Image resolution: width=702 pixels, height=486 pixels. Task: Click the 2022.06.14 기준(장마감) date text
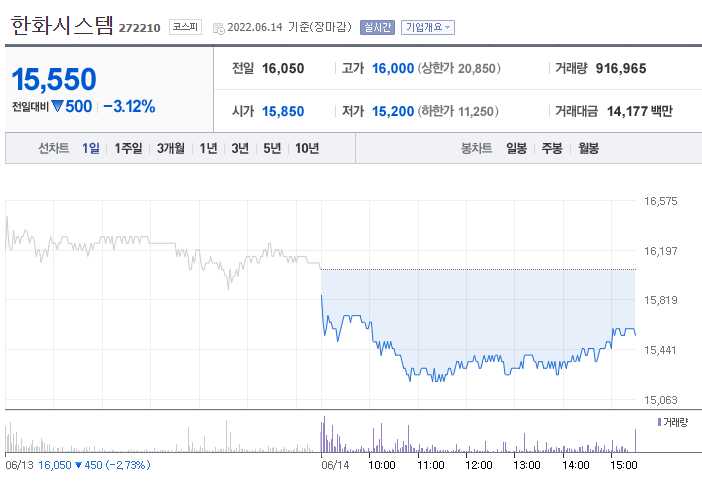(289, 27)
